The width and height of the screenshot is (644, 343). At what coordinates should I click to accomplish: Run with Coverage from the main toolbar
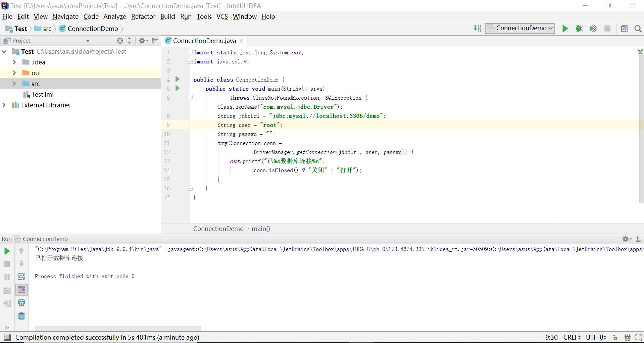pos(593,29)
